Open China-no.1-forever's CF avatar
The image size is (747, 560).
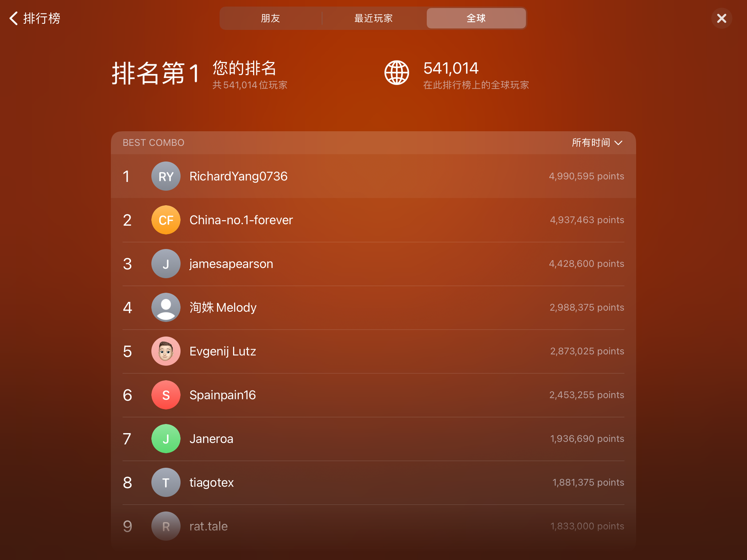[x=166, y=220]
